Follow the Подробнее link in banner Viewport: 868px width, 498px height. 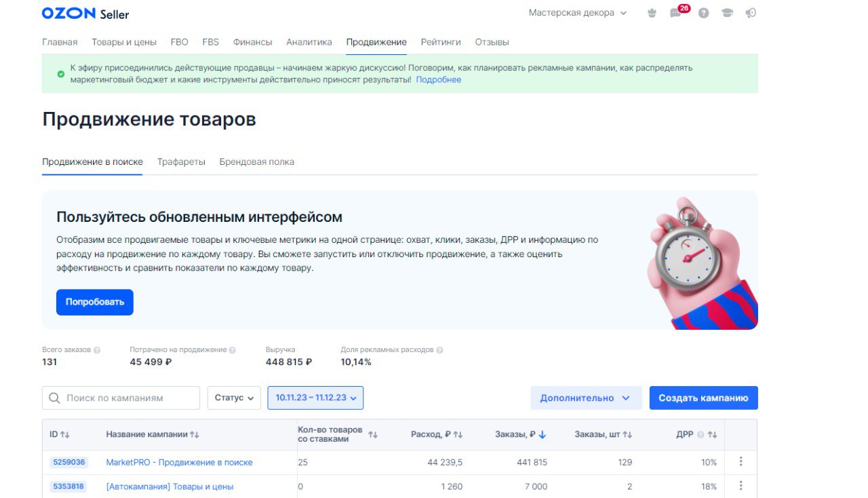click(x=438, y=80)
